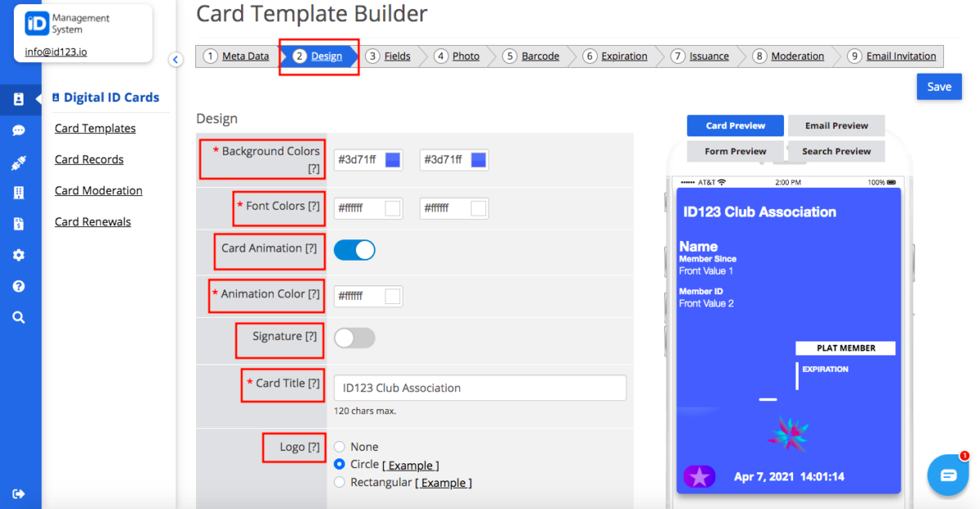The image size is (980, 509).
Task: Open the chat bubble widget at bottom right
Action: (x=947, y=474)
